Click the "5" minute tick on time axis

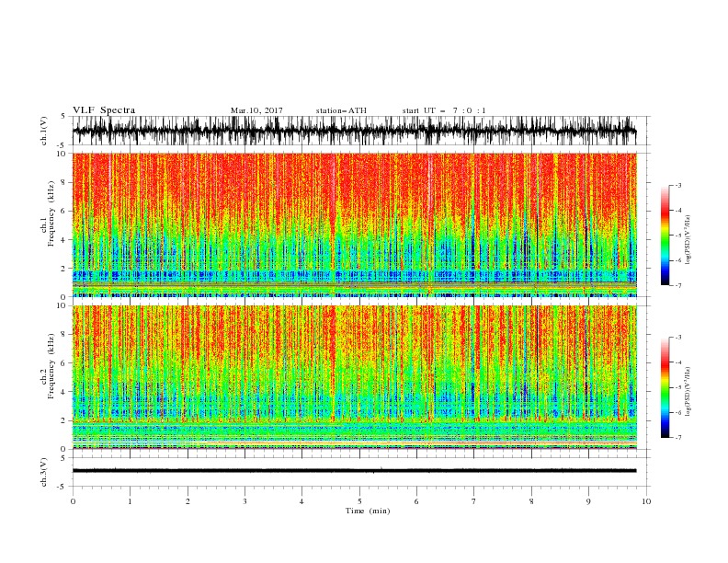[359, 501]
